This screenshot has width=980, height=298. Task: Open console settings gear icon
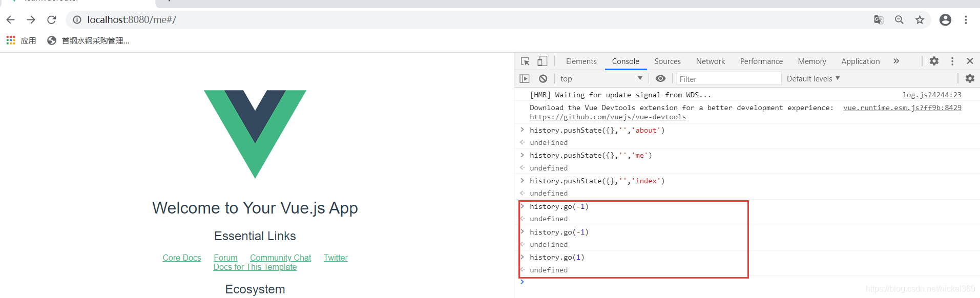(970, 78)
